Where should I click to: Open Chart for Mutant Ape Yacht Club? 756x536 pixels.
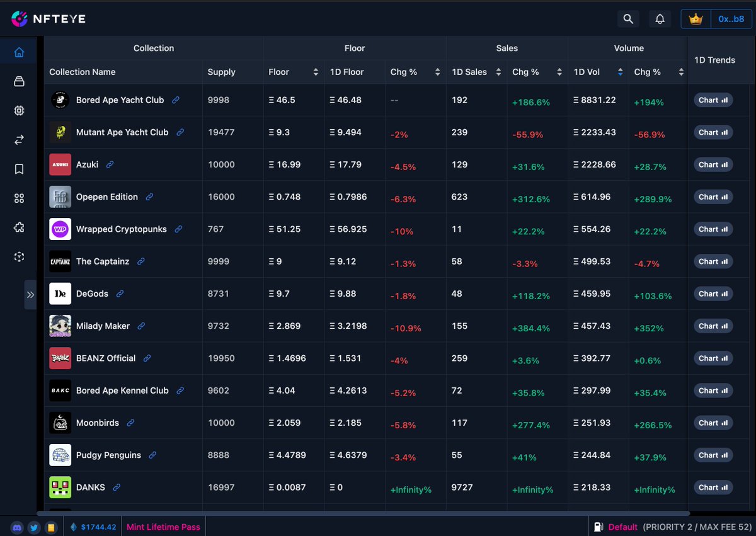pos(713,132)
